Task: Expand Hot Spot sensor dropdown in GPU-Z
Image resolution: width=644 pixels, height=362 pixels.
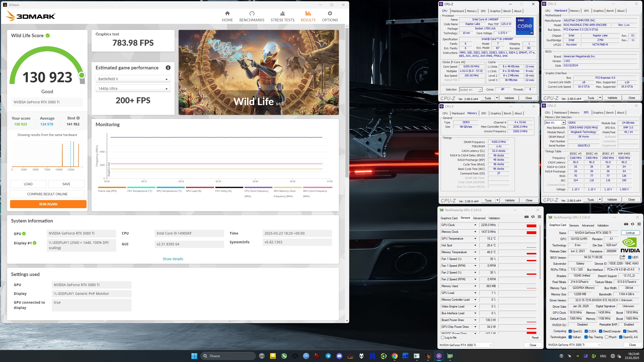Action: [475, 245]
